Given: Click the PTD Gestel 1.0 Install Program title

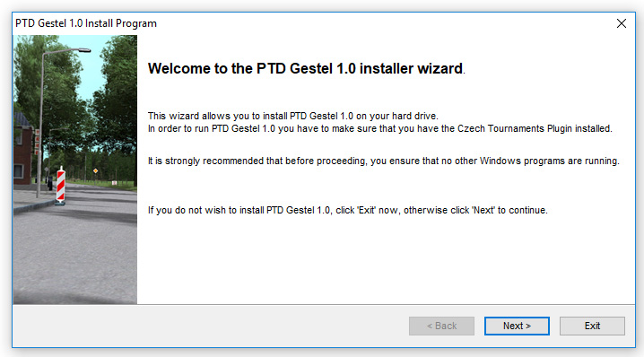Looking at the screenshot, I should 86,23.
